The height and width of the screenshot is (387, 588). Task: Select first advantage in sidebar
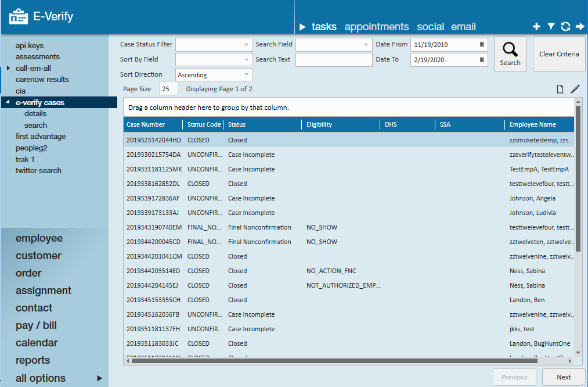point(41,136)
